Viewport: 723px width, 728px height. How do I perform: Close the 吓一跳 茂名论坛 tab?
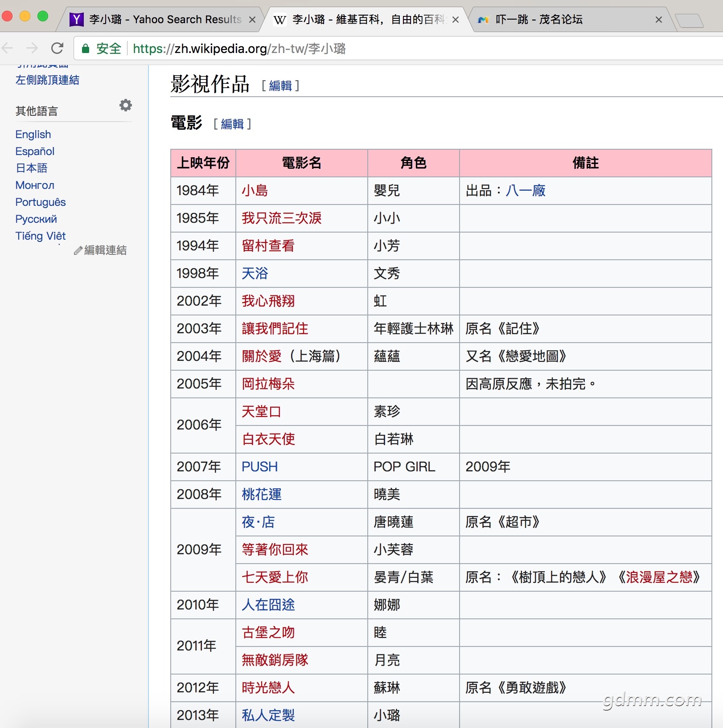point(659,20)
